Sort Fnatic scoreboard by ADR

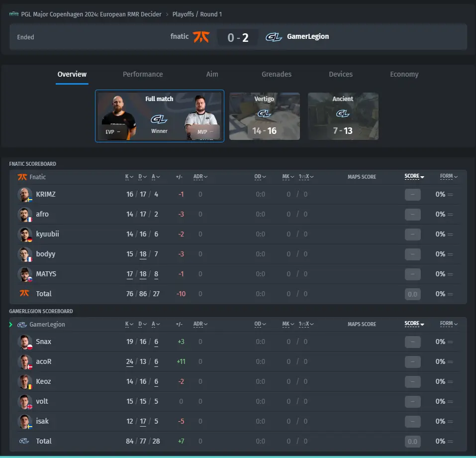point(200,177)
